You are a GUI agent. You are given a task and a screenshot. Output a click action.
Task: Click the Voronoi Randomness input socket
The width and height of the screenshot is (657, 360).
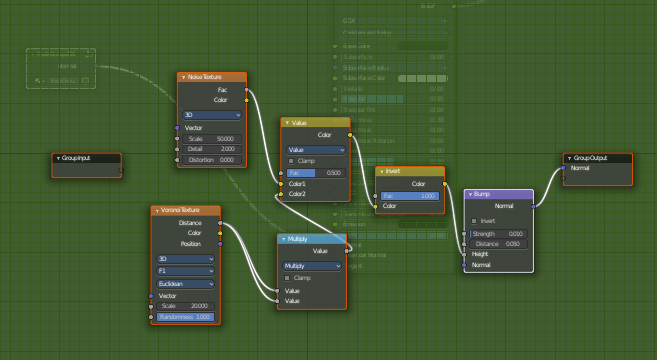[x=151, y=317]
